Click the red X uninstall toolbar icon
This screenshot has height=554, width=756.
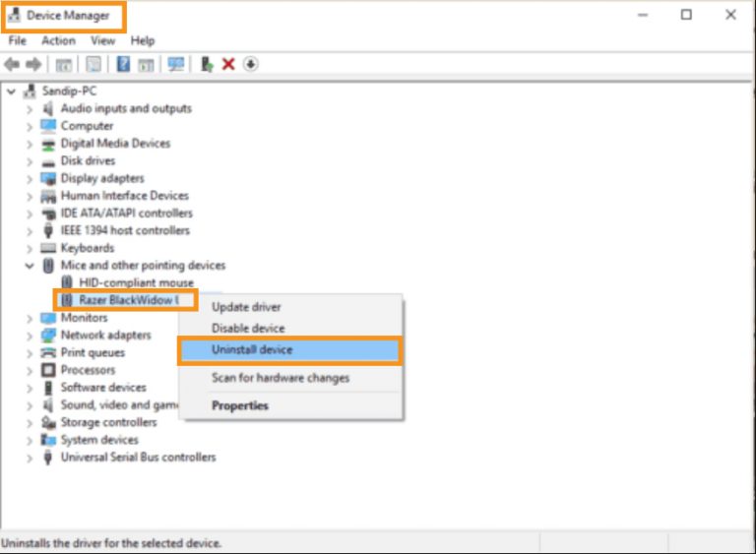pos(228,64)
